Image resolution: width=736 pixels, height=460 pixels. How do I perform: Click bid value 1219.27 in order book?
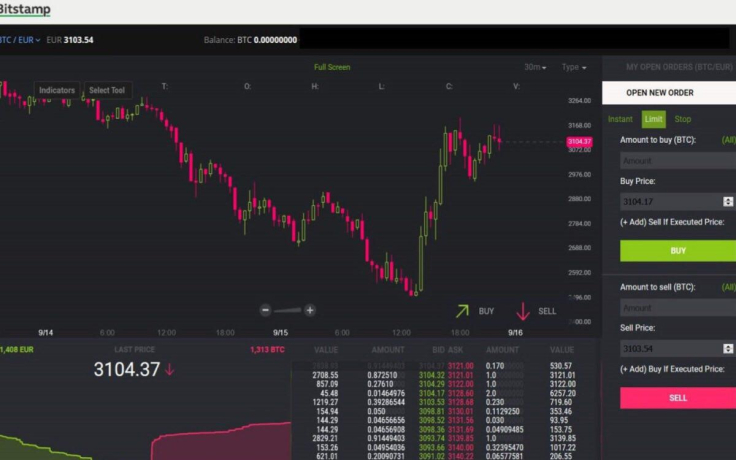click(325, 402)
